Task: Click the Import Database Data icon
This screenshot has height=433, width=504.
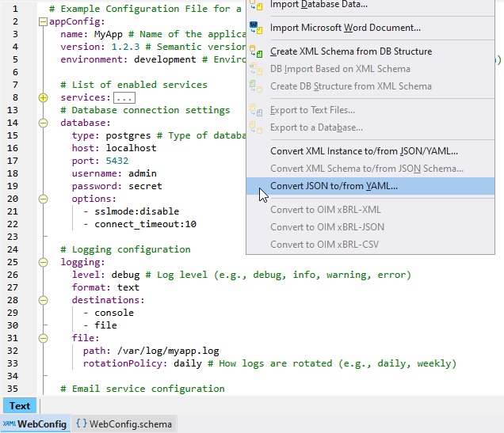Action: 257,5
